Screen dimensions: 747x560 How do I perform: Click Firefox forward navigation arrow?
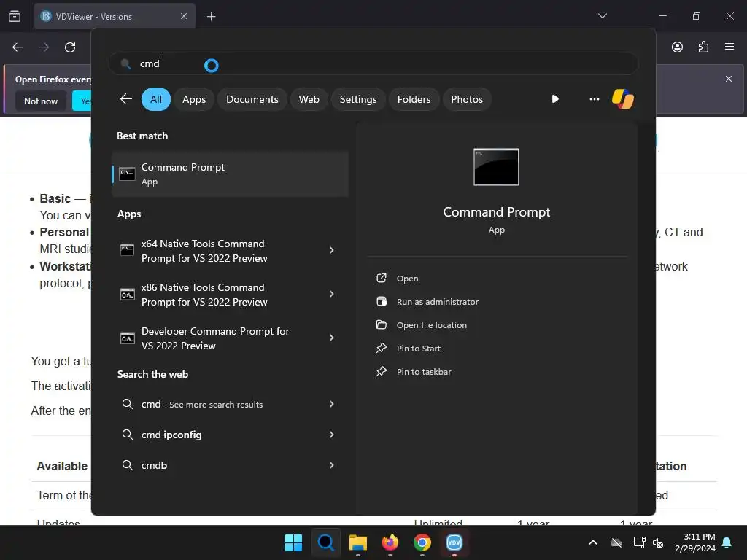[x=44, y=47]
